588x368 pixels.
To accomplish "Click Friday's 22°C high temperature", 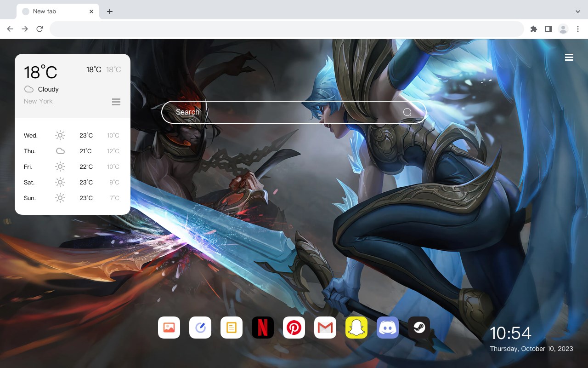I will pyautogui.click(x=86, y=167).
